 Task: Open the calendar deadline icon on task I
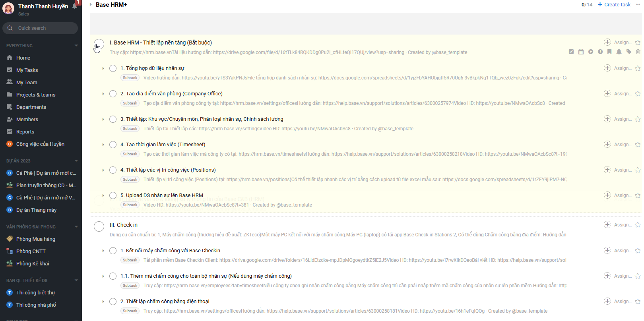(x=581, y=52)
